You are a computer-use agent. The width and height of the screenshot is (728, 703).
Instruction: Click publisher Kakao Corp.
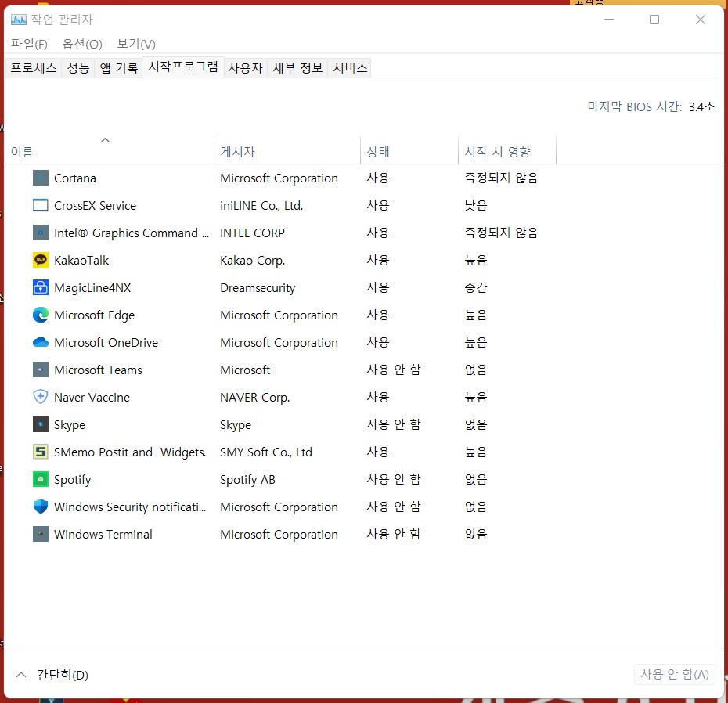pyautogui.click(x=253, y=261)
